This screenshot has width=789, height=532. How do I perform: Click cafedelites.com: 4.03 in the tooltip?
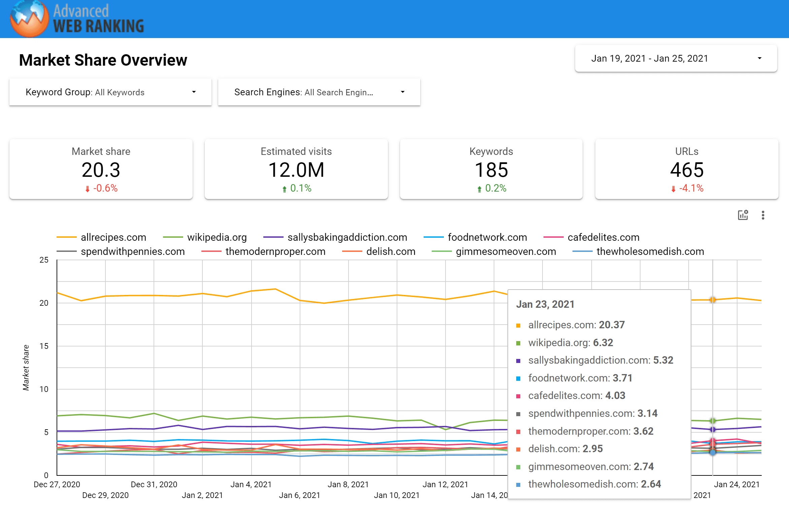577,396
